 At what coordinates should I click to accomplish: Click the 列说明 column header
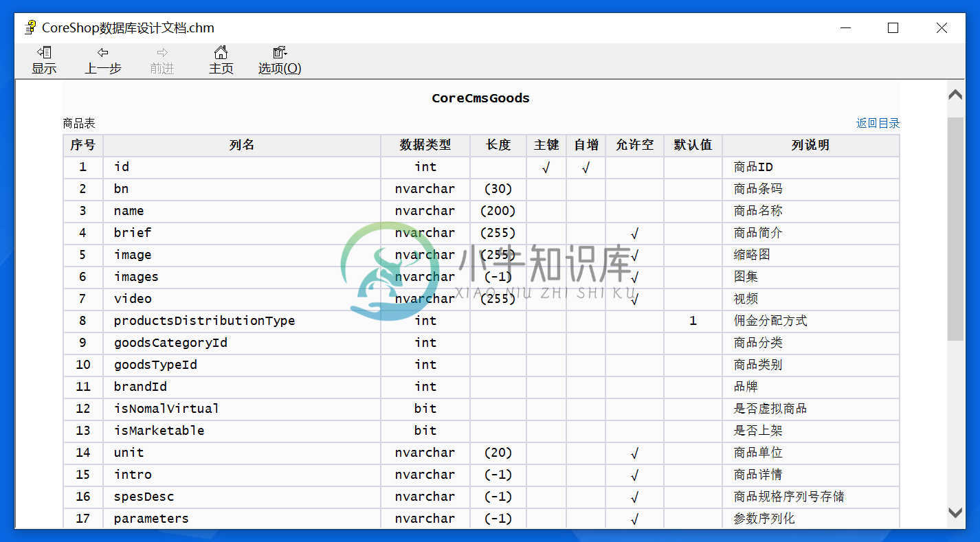[810, 146]
